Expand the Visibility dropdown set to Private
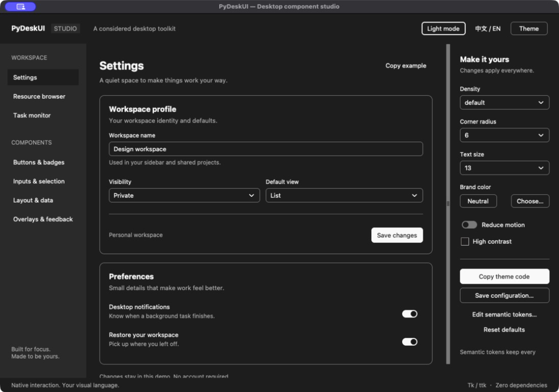The image size is (559, 392). click(184, 195)
